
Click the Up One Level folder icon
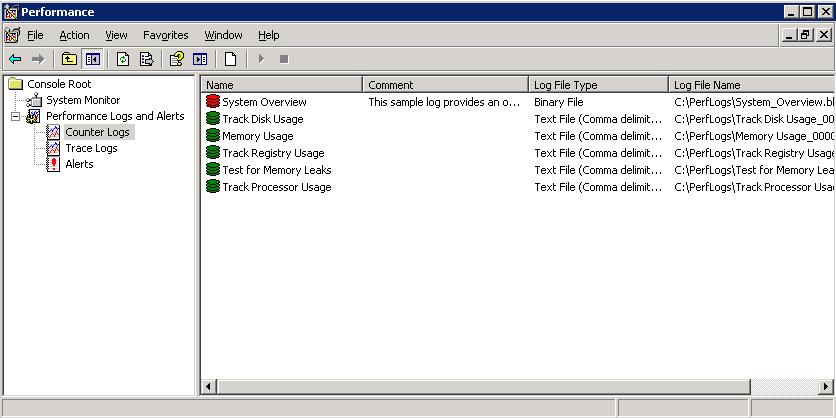(x=69, y=59)
